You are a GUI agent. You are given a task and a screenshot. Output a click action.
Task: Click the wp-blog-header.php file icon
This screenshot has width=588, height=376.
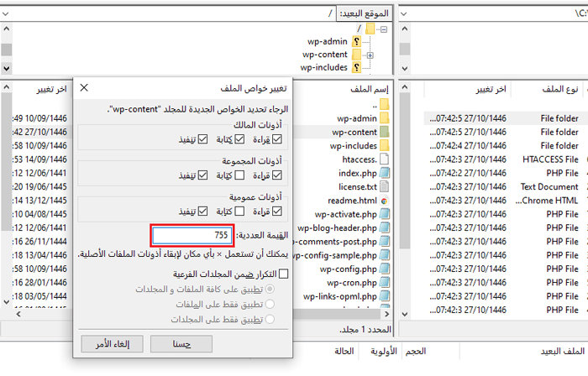[385, 227]
